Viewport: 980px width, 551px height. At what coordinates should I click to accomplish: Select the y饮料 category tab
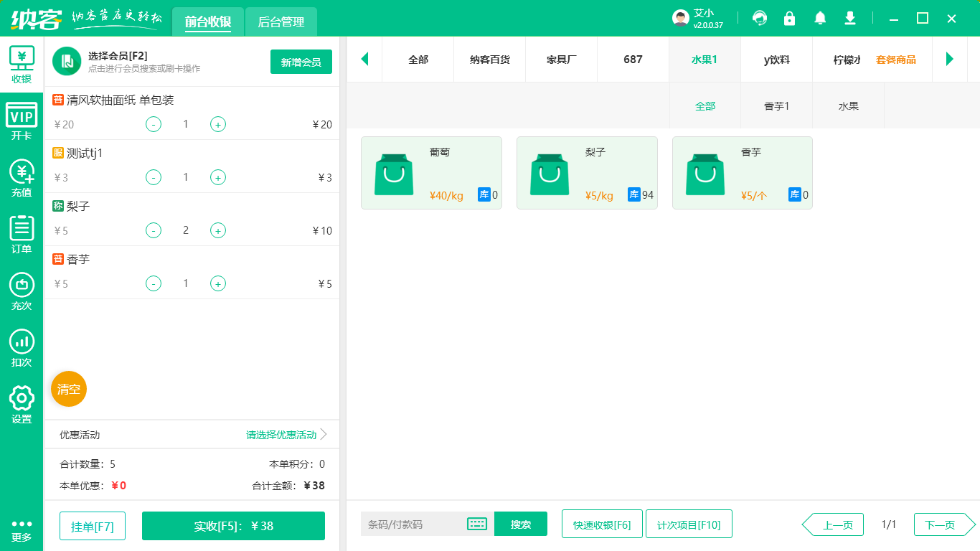(x=777, y=60)
